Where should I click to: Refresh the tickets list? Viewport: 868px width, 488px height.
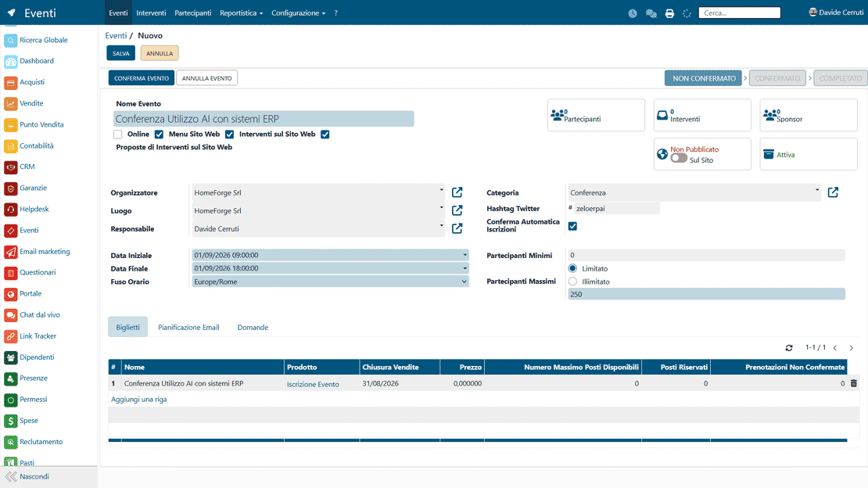point(789,348)
